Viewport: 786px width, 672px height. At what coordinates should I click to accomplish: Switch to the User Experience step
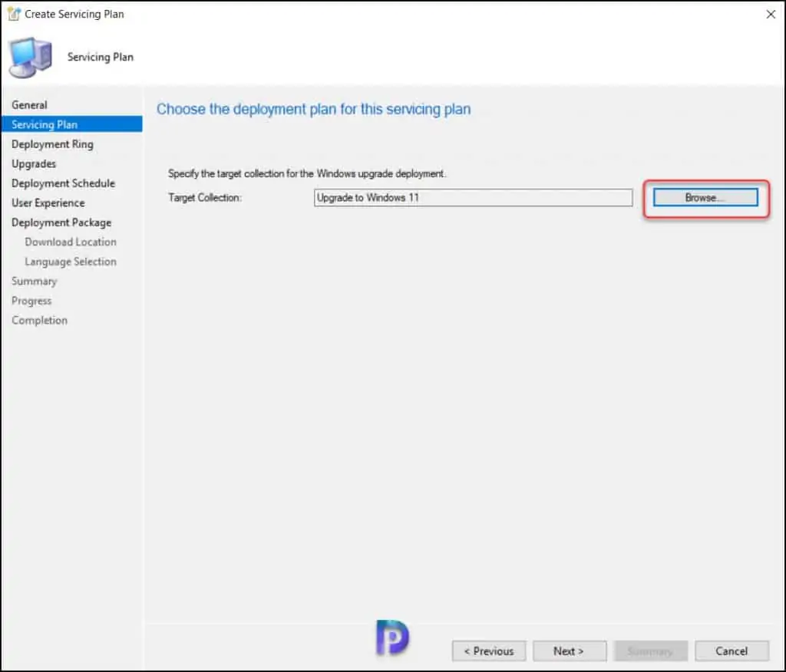(x=48, y=203)
